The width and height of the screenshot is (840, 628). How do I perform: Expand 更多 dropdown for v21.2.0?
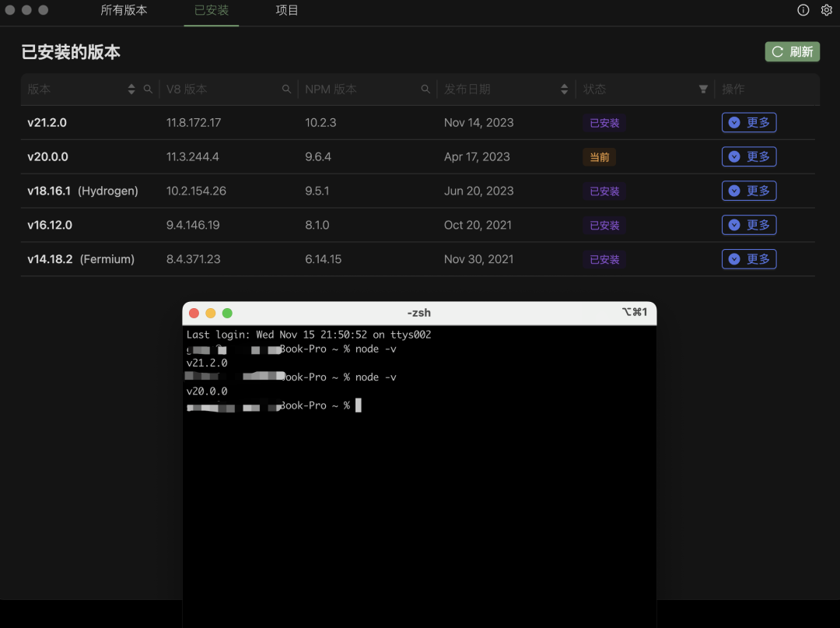748,123
